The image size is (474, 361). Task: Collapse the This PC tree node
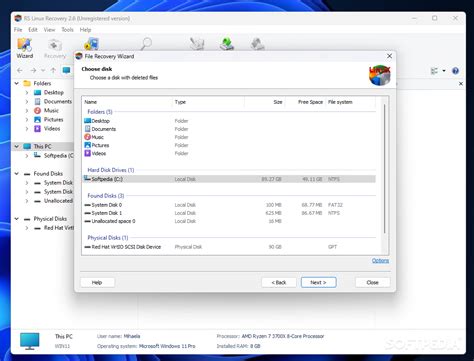click(x=17, y=146)
